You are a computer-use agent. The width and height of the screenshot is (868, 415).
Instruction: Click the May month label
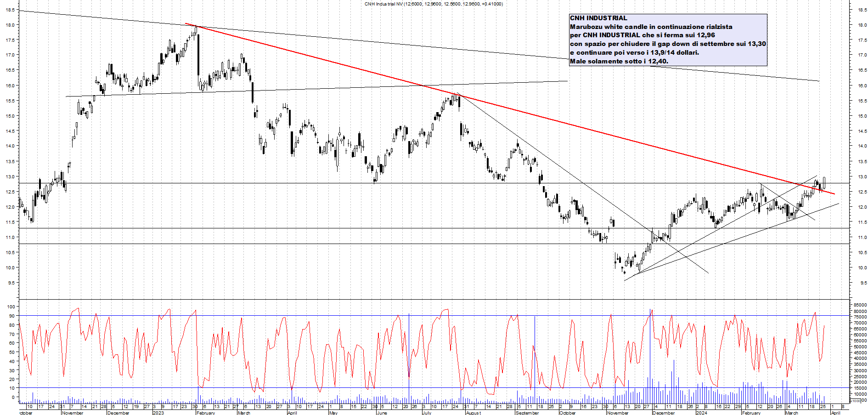point(333,413)
